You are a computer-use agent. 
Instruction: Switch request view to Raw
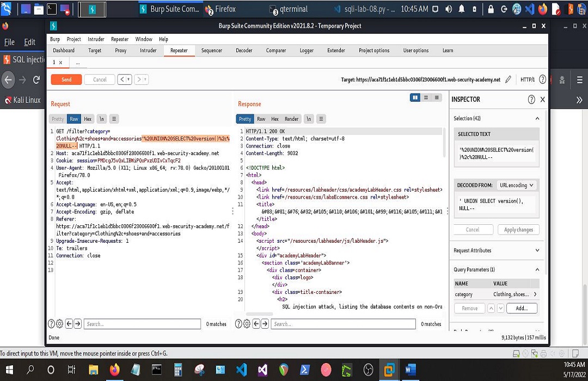click(74, 119)
